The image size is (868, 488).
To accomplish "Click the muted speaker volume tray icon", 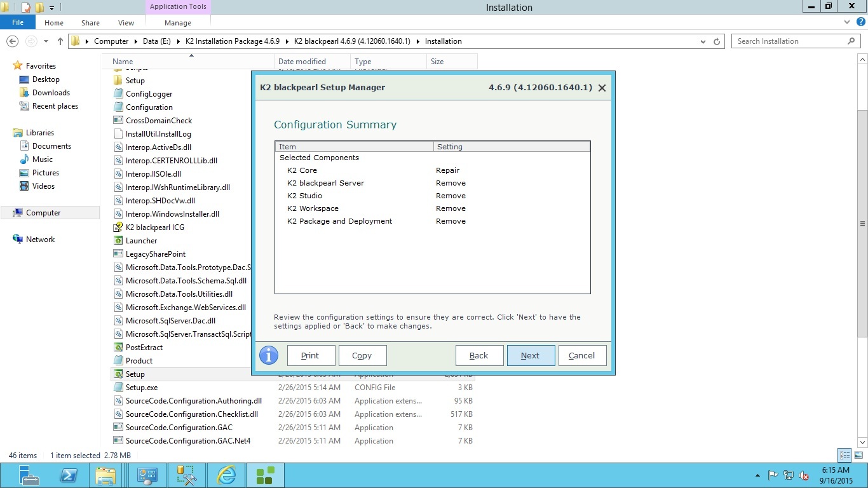I will tap(804, 475).
